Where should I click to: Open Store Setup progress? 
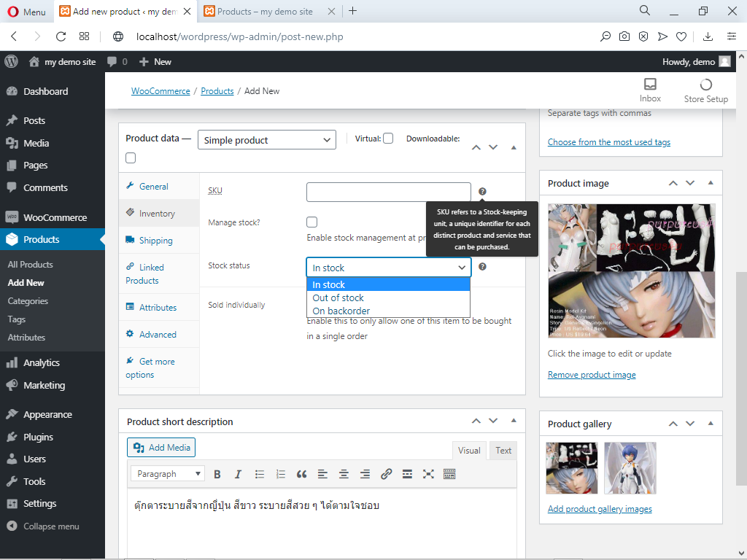pos(705,90)
